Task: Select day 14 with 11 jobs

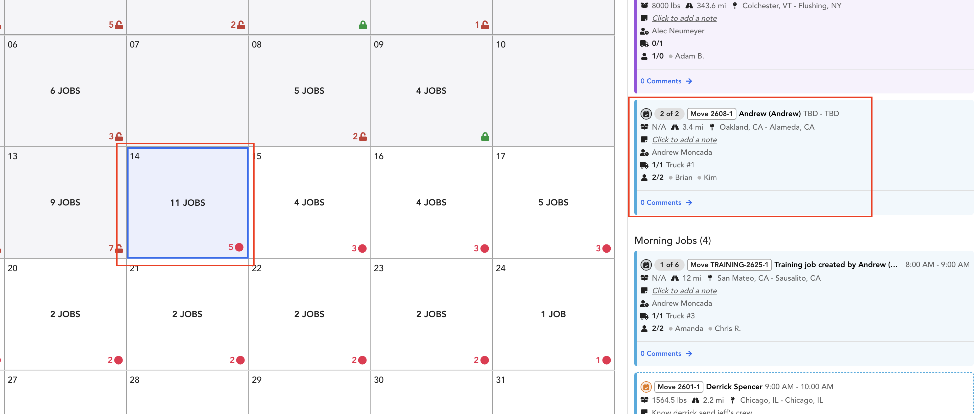Action: [x=187, y=203]
